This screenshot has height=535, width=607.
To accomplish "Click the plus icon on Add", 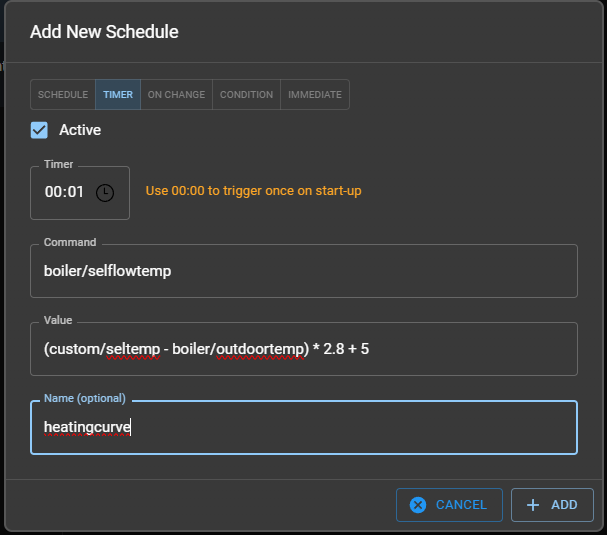I will (533, 505).
